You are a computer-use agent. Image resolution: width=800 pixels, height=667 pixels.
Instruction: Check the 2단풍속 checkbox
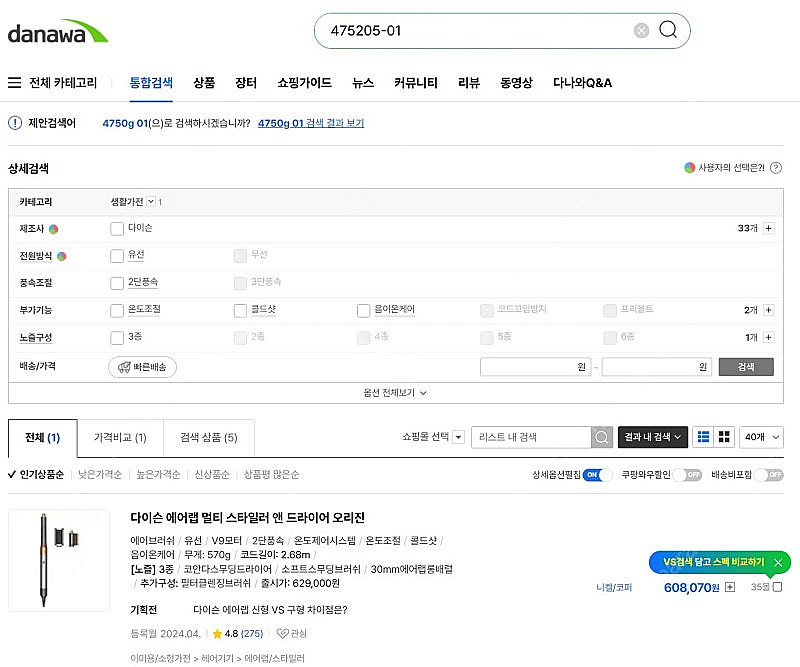117,283
